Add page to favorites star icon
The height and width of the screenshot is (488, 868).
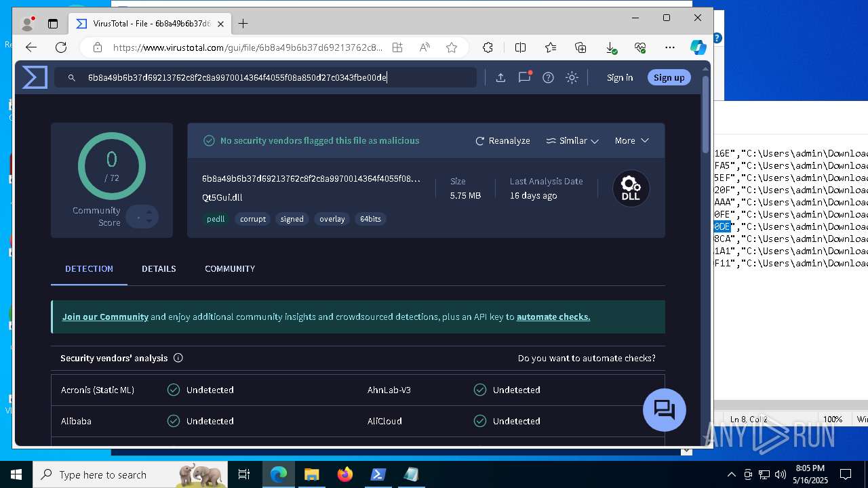click(x=452, y=47)
